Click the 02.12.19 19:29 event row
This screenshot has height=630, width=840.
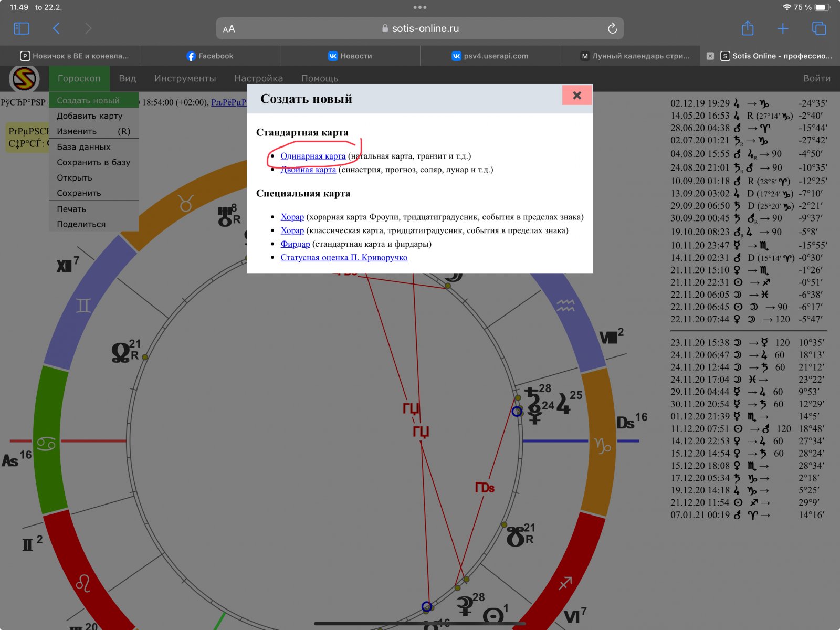(x=749, y=103)
